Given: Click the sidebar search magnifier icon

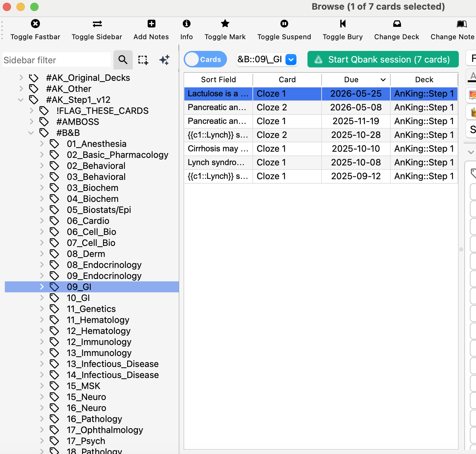Looking at the screenshot, I should [x=123, y=60].
